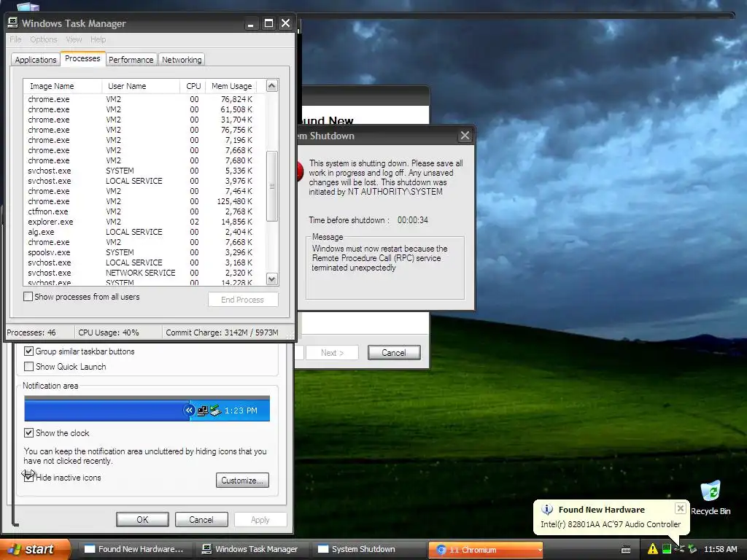
Task: Switch to the Processes tab
Action: click(82, 58)
